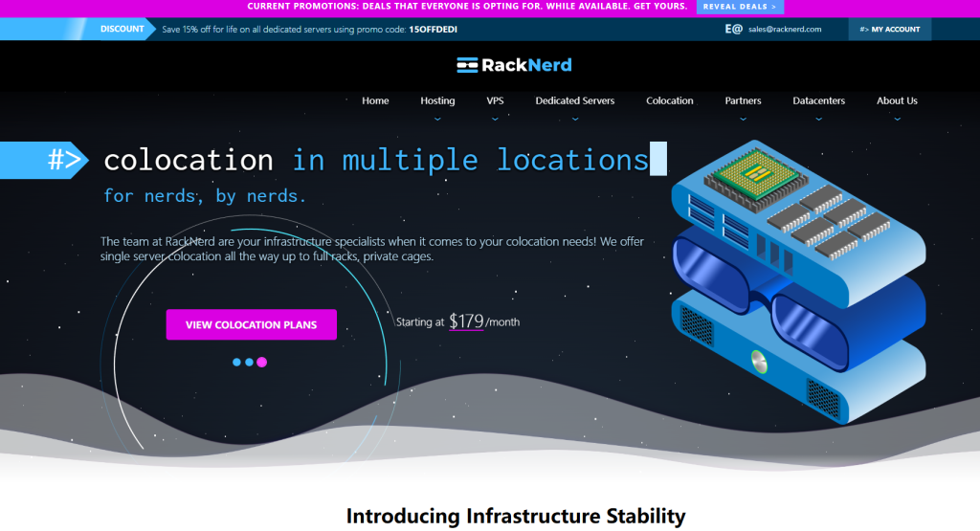Click the 'for nerds, by nerds.' tagline

pos(205,196)
